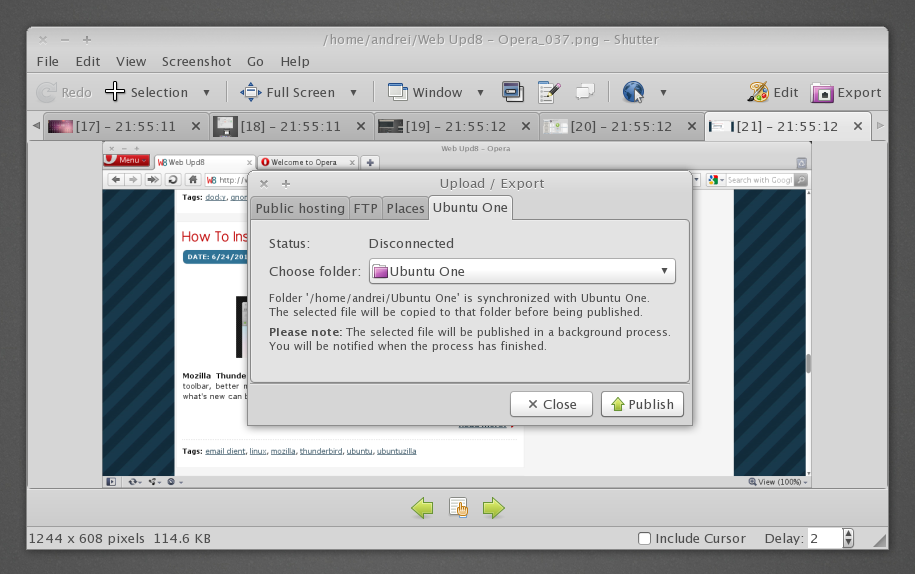Expand the Window capture dropdown arrow
This screenshot has height=574, width=915.
tap(480, 93)
